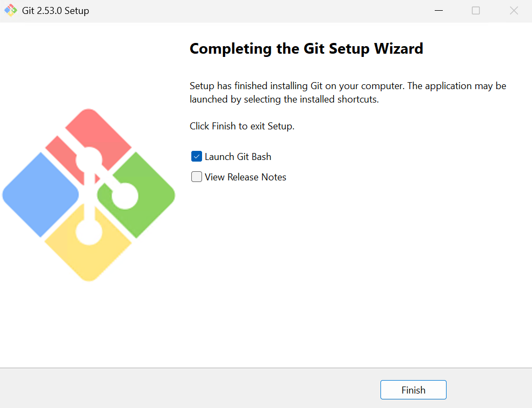Click the Completing the Git Setup Wizard heading
This screenshot has width=532, height=408.
(x=306, y=48)
